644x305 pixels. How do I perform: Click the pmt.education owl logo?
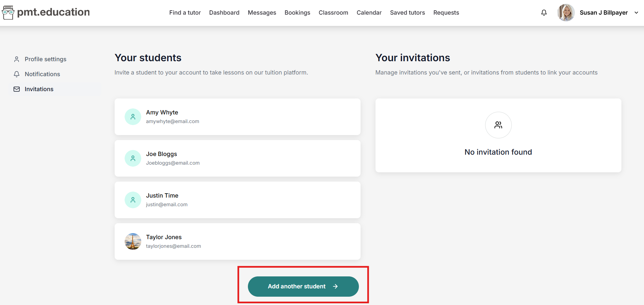coord(8,13)
